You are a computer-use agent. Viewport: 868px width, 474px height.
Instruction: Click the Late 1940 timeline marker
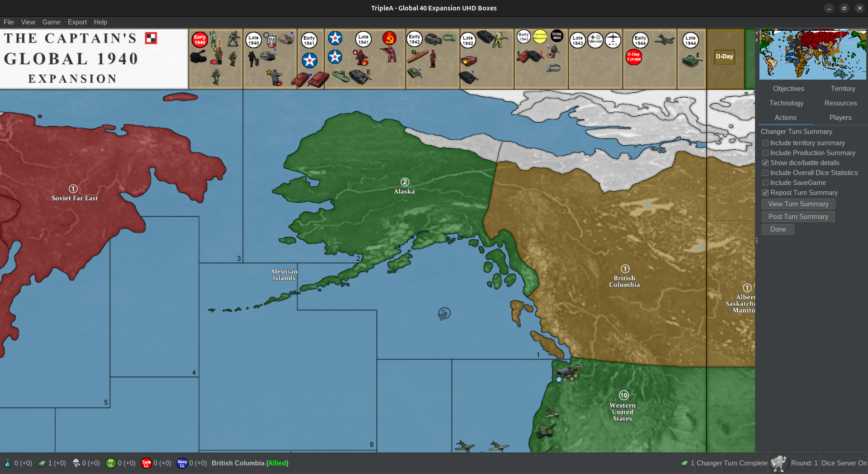point(254,40)
